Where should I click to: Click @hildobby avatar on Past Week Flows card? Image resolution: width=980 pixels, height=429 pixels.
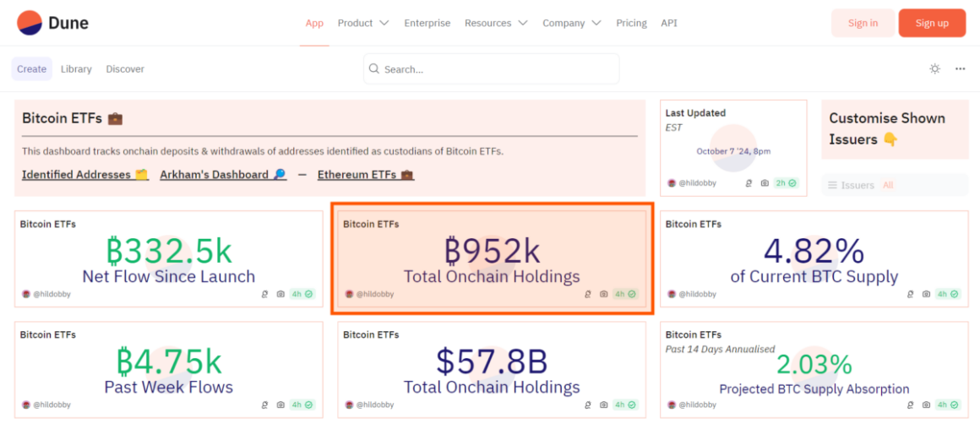point(26,405)
